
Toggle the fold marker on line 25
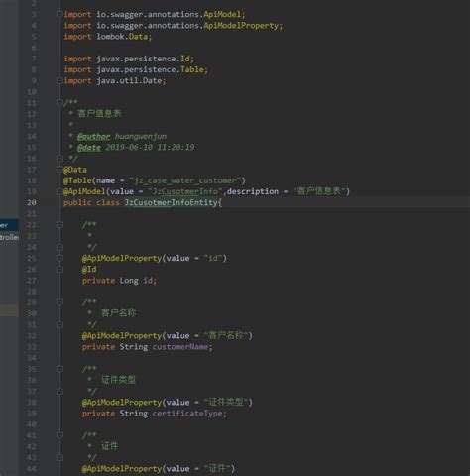[x=59, y=258]
